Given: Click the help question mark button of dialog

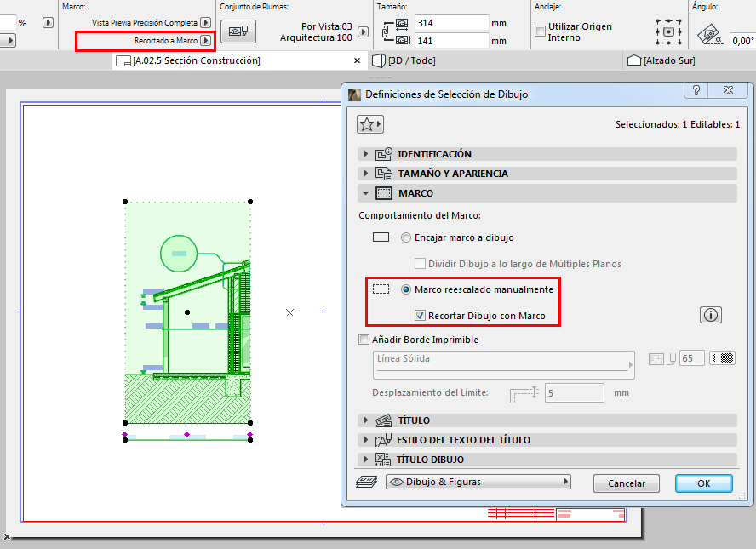Looking at the screenshot, I should 696,90.
